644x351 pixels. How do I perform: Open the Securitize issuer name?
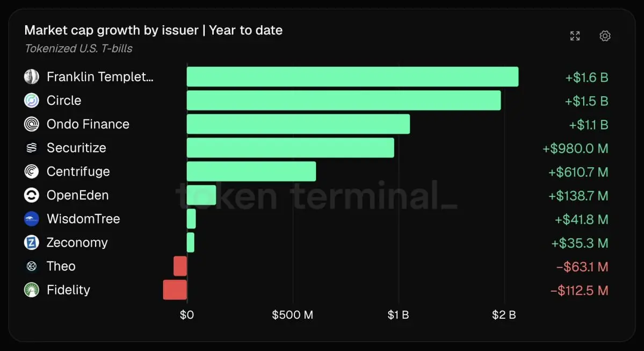tap(76, 148)
